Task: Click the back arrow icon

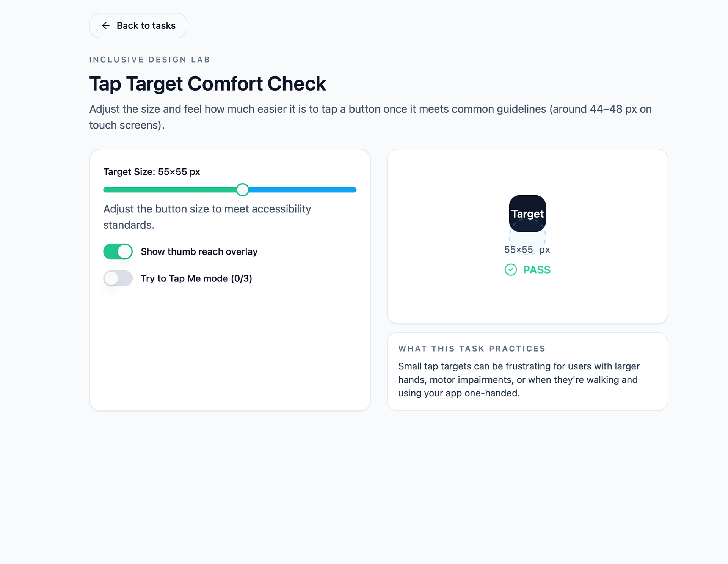Action: pos(106,25)
